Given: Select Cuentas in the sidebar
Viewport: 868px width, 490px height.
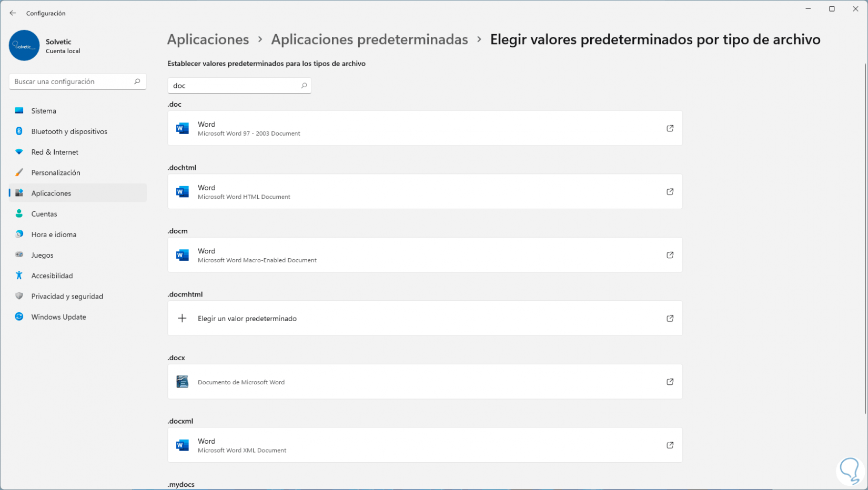Looking at the screenshot, I should 78,214.
